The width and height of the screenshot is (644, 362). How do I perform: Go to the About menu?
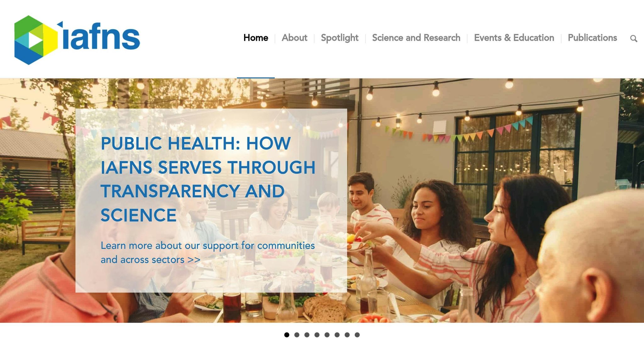pos(294,38)
